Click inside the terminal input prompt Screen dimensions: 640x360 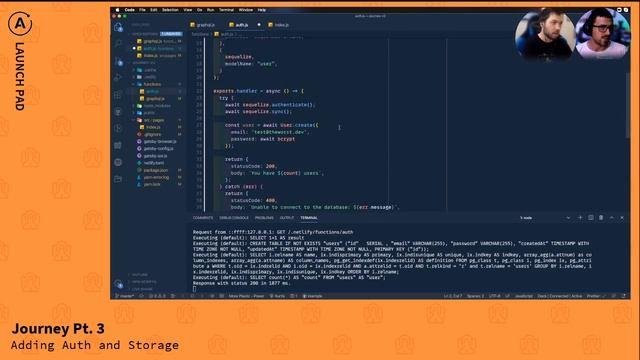click(x=195, y=289)
